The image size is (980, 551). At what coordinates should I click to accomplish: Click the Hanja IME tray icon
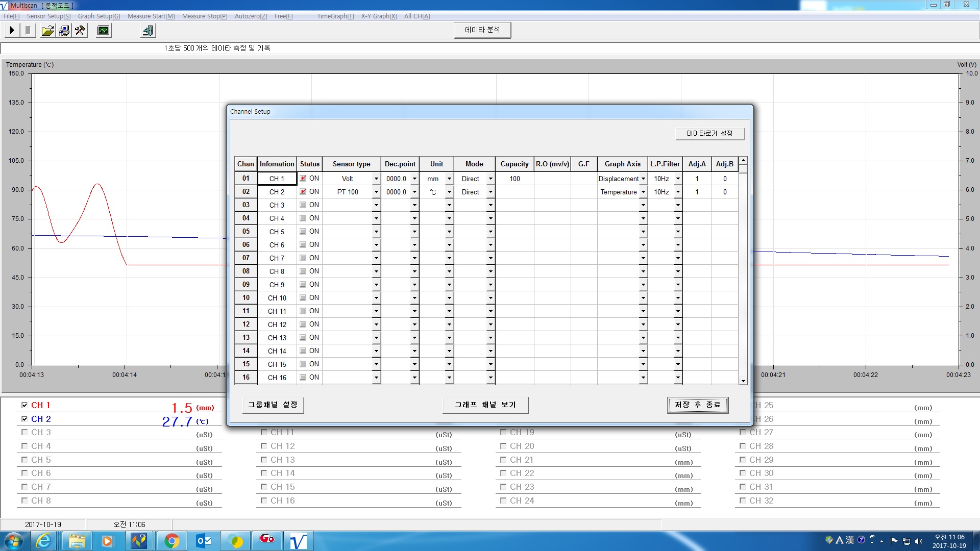point(850,540)
